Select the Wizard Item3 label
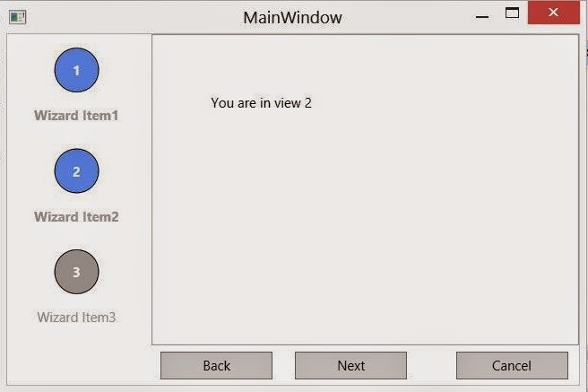 pos(76,318)
